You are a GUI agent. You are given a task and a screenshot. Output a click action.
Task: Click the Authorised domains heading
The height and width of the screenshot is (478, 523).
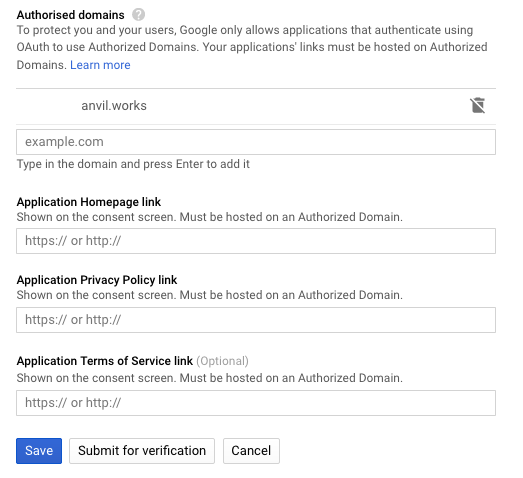point(70,15)
